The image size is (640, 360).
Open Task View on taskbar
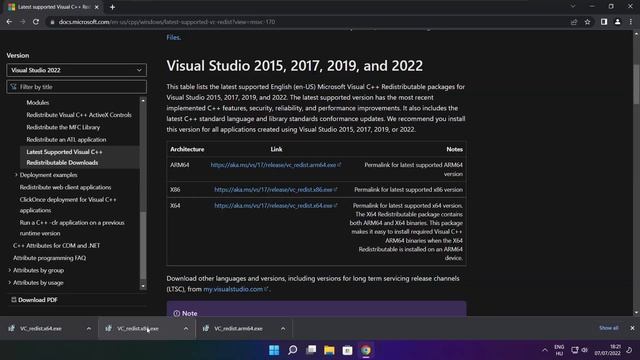pos(311,350)
